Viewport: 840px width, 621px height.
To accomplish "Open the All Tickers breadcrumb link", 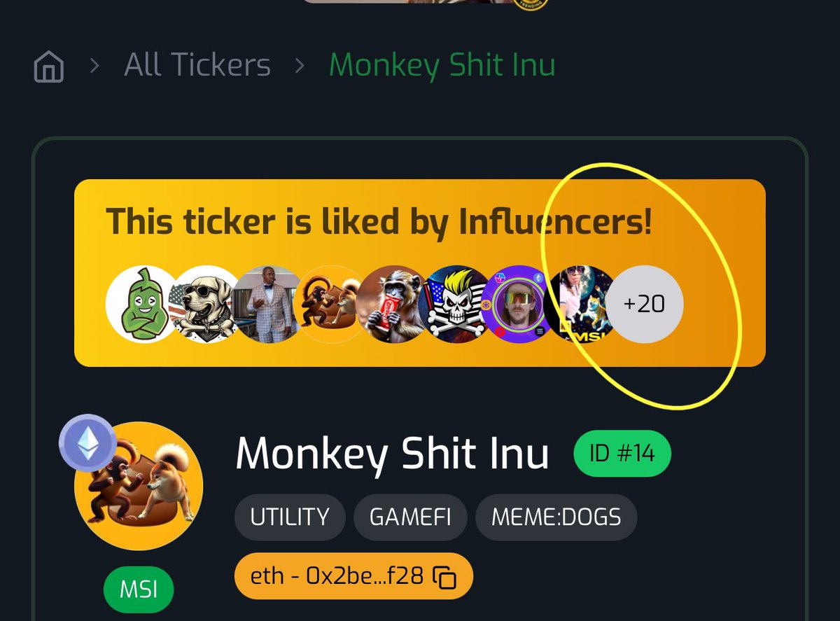I will coord(197,66).
